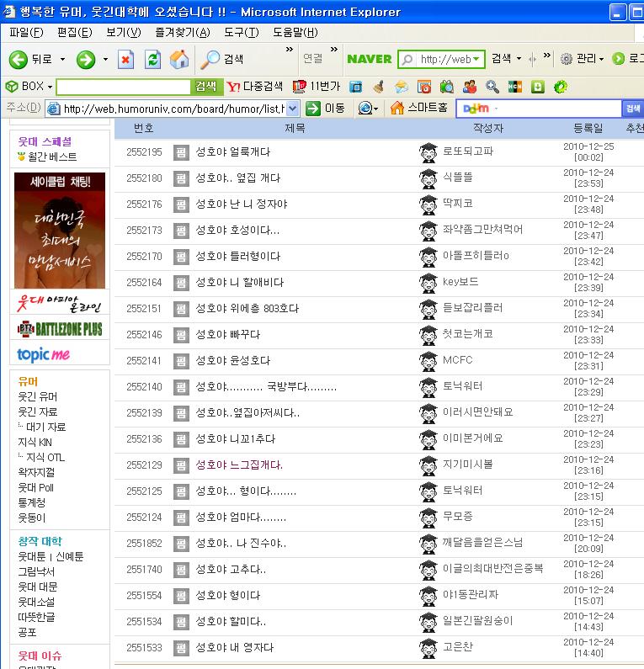Click the Yahoo 다중검색 icon
The height and width of the screenshot is (669, 644).
(234, 86)
